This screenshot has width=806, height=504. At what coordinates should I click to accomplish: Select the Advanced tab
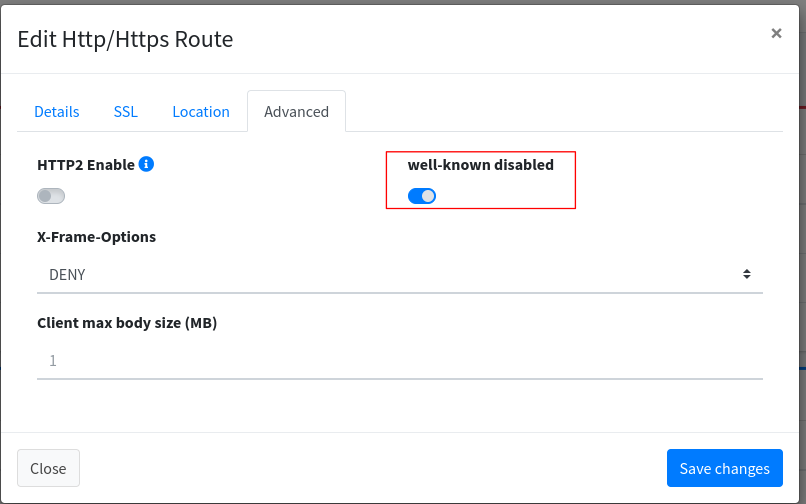296,112
